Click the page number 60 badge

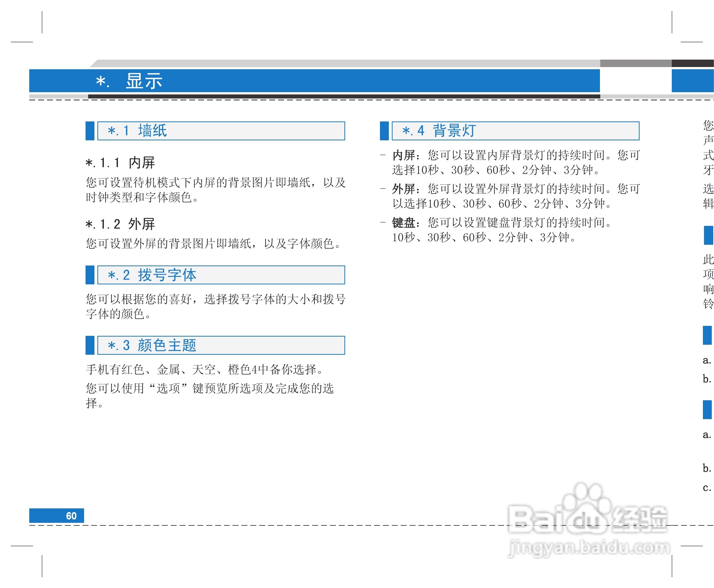(x=57, y=514)
